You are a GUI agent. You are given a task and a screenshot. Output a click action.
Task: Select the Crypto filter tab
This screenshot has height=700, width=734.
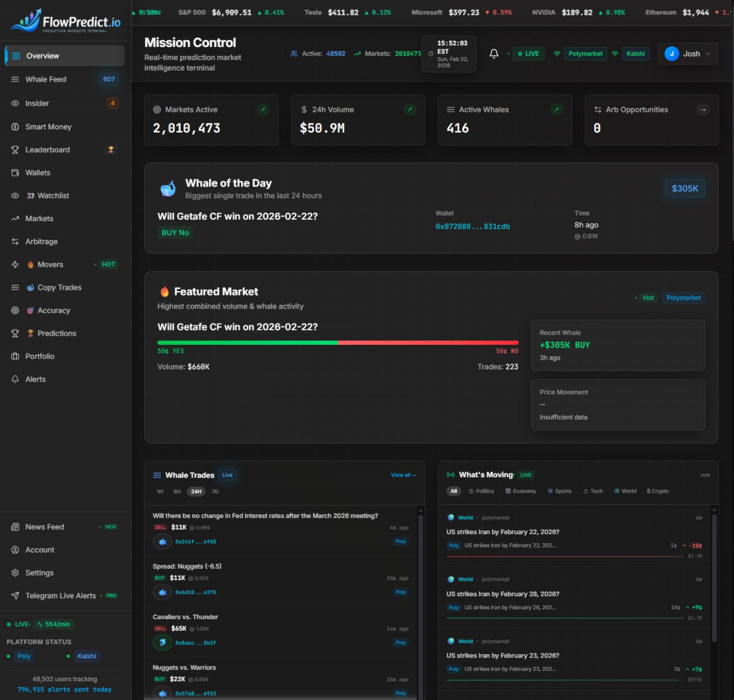point(658,491)
